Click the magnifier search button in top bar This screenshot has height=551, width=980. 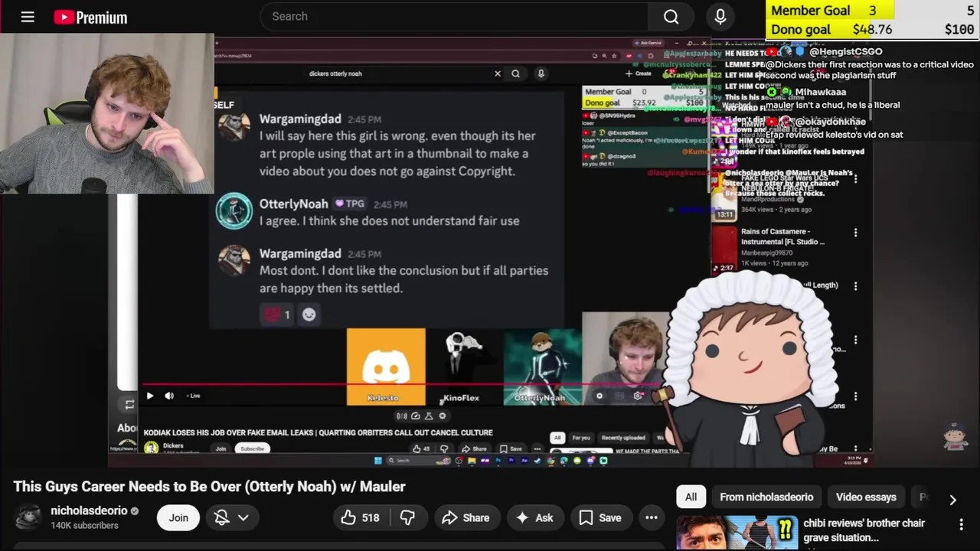pos(671,16)
